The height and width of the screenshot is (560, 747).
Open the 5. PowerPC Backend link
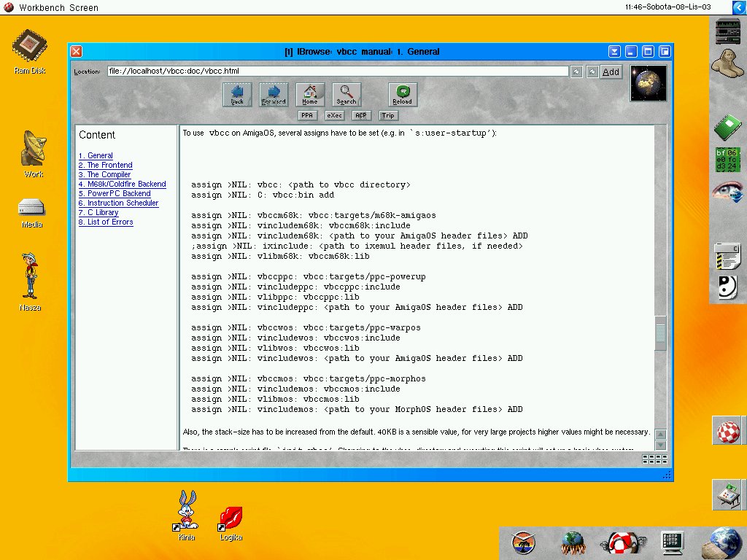[115, 194]
